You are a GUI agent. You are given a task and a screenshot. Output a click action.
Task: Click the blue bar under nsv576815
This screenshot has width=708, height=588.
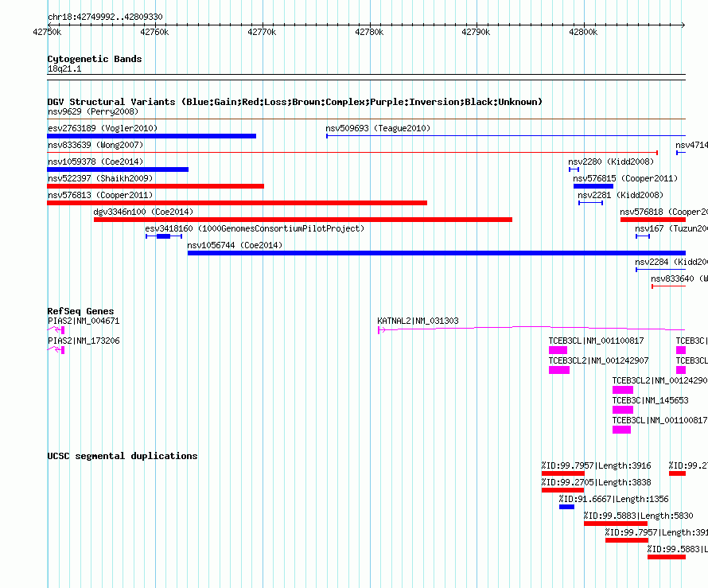point(593,186)
